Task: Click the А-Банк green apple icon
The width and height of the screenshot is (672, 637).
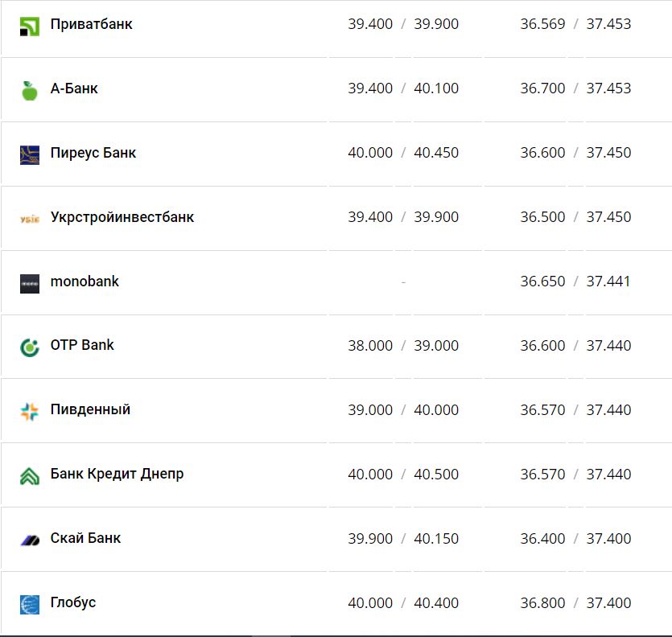Action: tap(30, 90)
